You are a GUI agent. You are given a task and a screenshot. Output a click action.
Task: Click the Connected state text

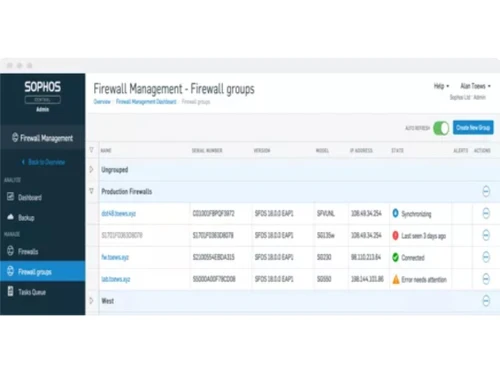pos(413,257)
